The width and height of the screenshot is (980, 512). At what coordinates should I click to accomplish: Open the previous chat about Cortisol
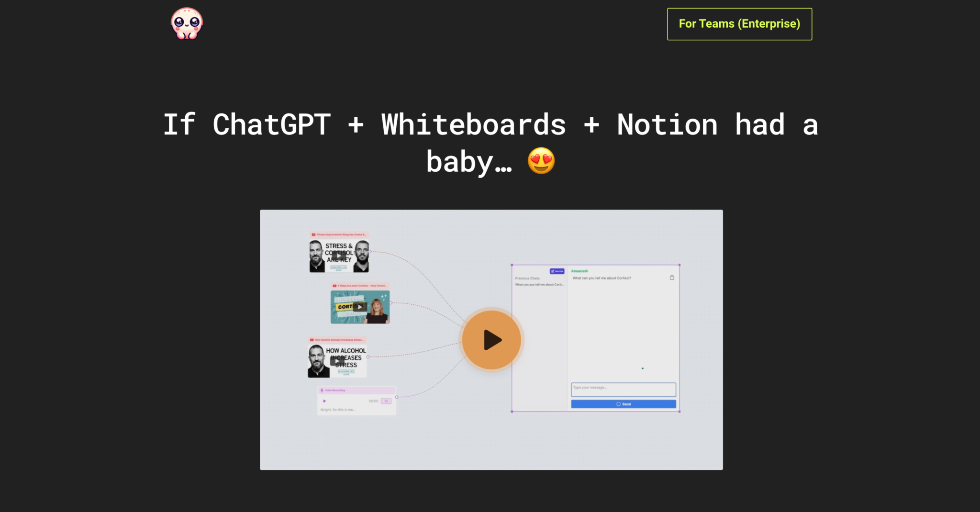coord(539,285)
